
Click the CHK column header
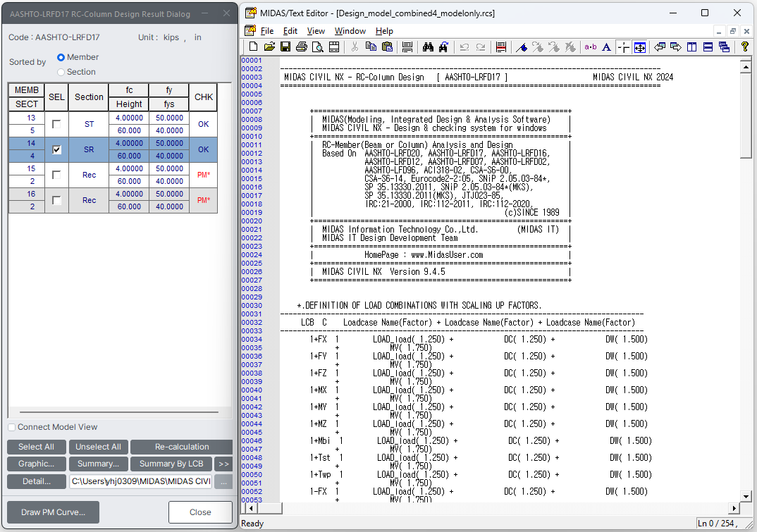tap(203, 97)
